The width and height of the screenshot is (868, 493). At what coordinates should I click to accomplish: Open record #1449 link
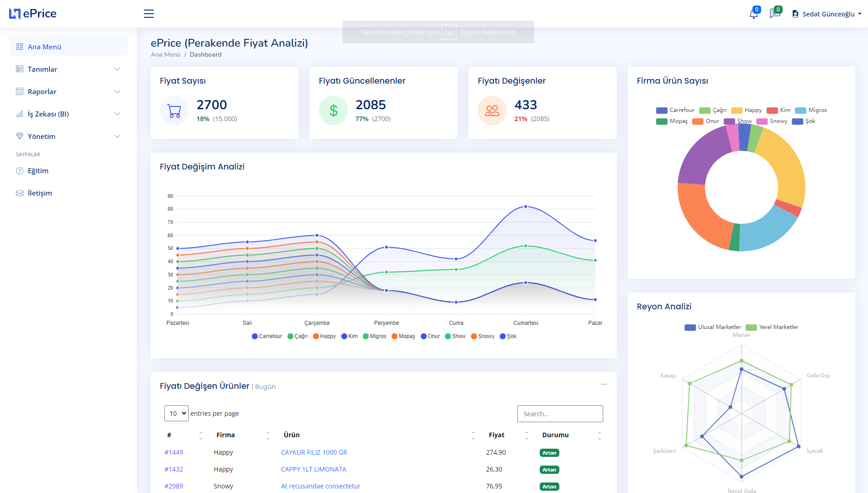(x=174, y=452)
